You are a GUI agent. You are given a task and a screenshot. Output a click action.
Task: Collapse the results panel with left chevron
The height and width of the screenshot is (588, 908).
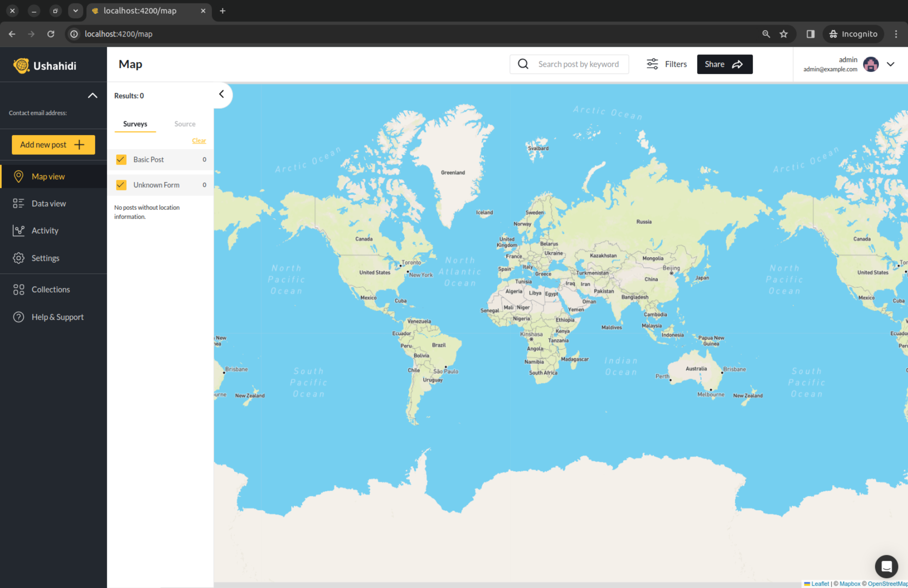(x=222, y=94)
